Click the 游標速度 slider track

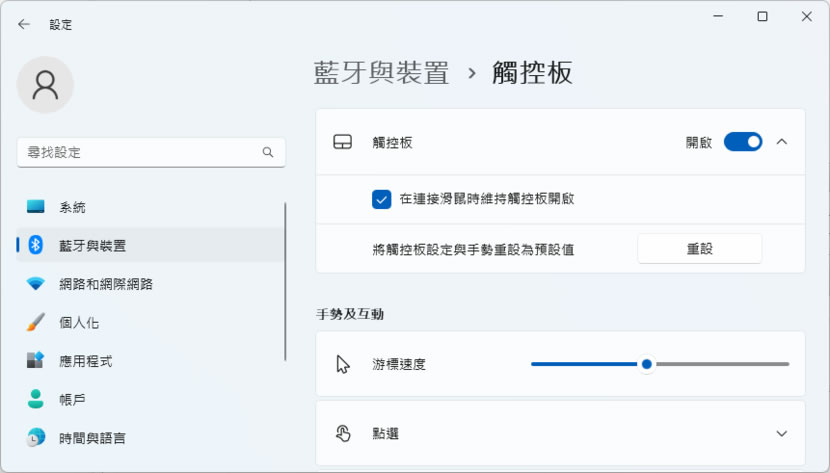click(720, 364)
